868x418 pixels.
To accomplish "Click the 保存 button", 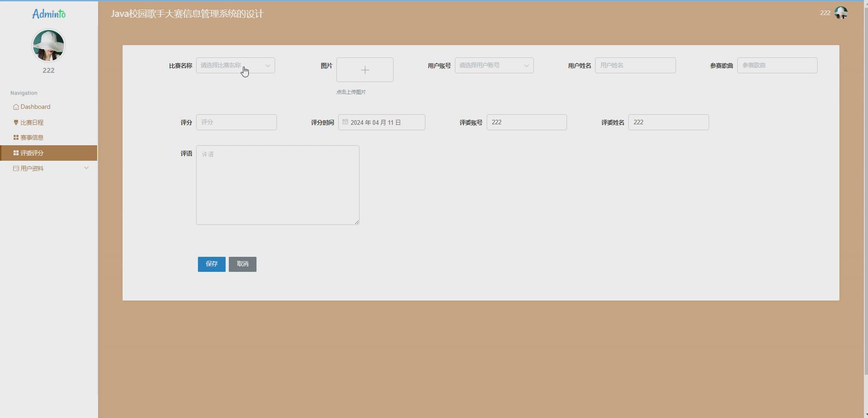I will [212, 264].
